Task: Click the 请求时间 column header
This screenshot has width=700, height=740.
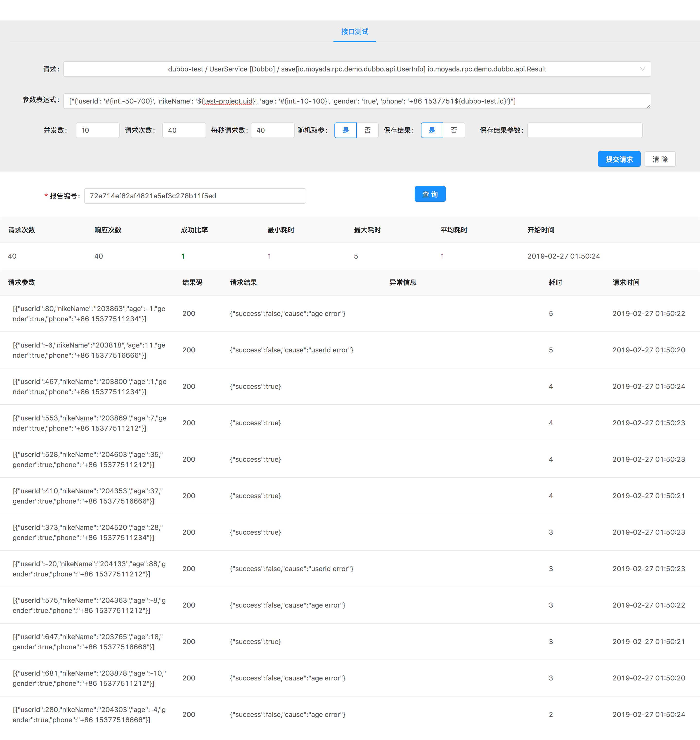Action: 626,282
